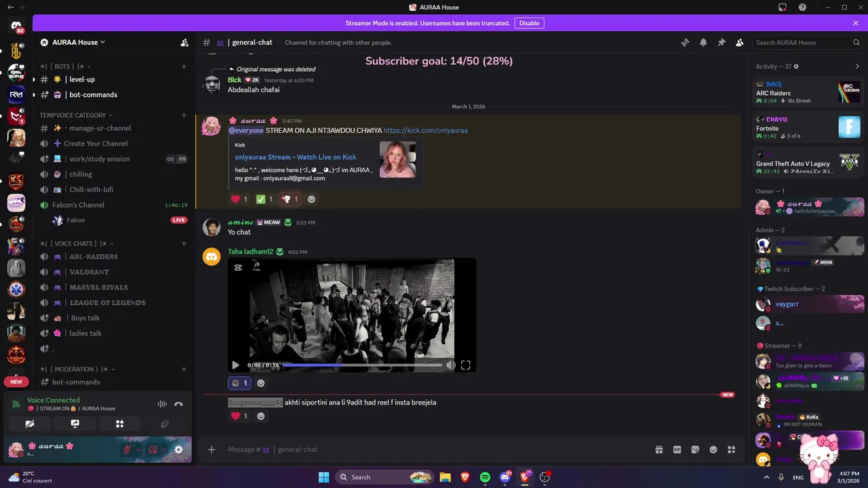The height and width of the screenshot is (488, 868).
Task: Open the ARC Raiders activity card
Action: point(808,92)
